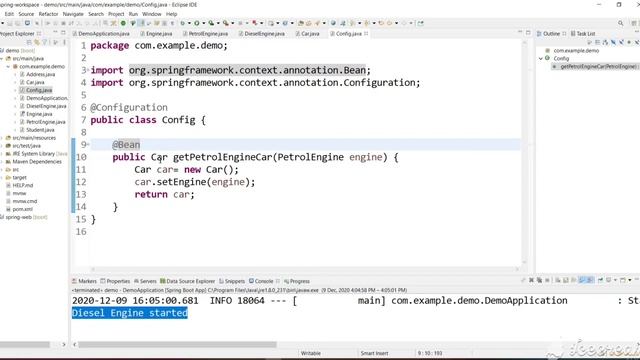Open the Servers view tab
640x360 pixels.
click(x=145, y=281)
